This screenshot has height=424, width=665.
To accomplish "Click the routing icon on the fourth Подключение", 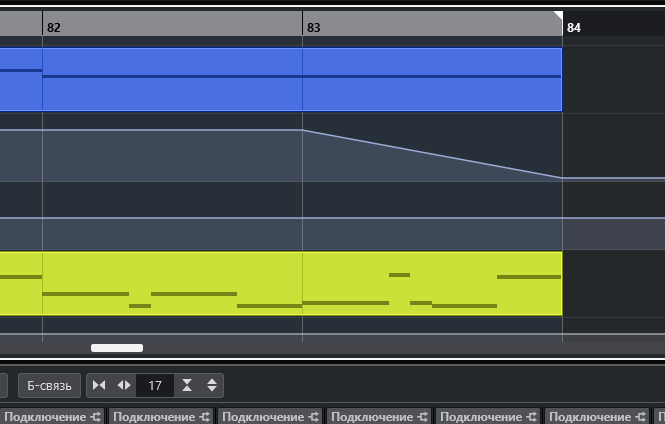I will click(421, 417).
